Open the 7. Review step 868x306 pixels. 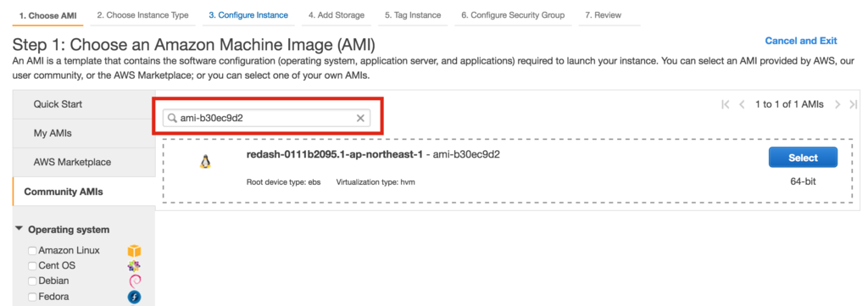pyautogui.click(x=604, y=15)
